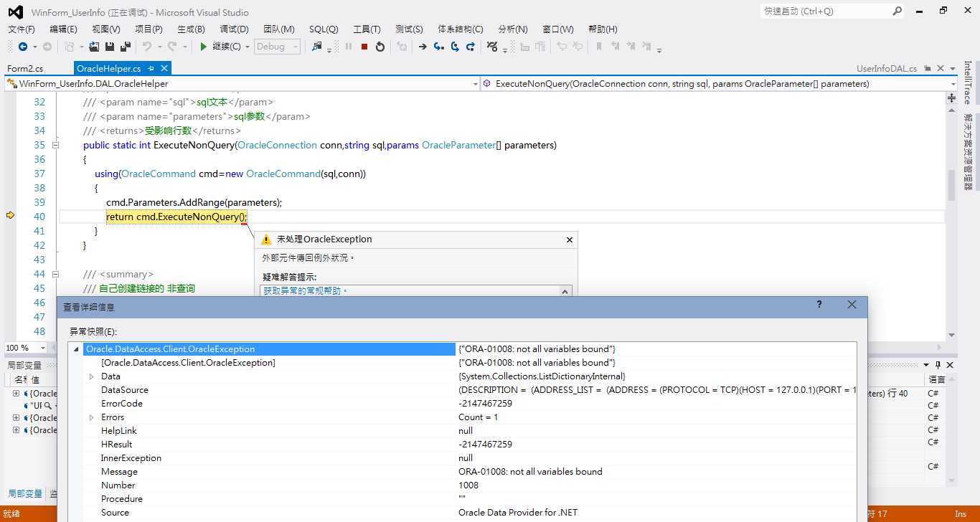Click the 获取异常的常规帮助 link

[305, 291]
